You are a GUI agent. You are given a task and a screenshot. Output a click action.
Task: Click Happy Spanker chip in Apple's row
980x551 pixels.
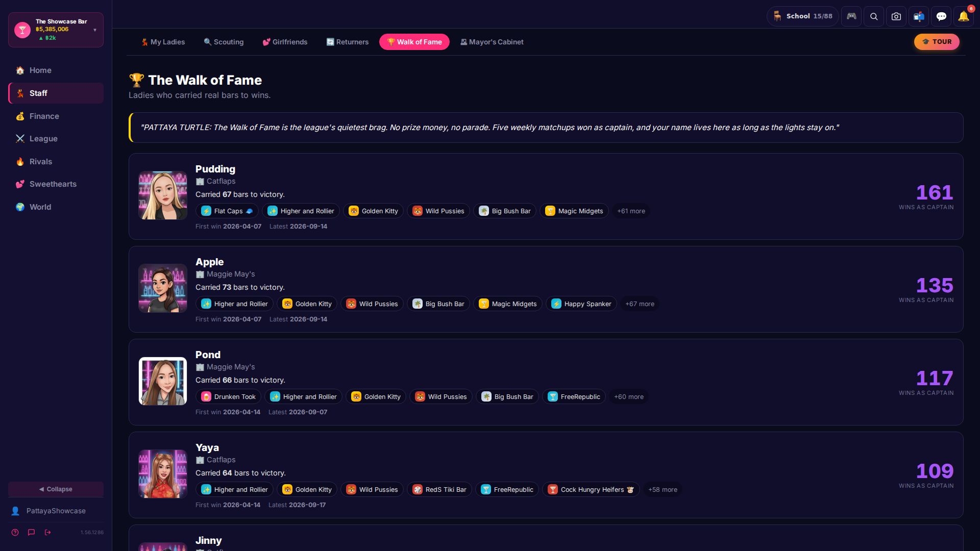click(581, 304)
